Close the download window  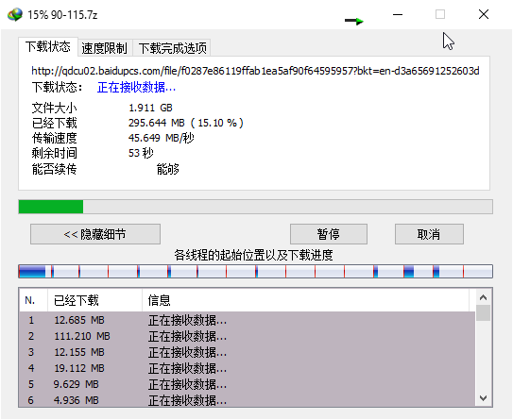click(484, 14)
